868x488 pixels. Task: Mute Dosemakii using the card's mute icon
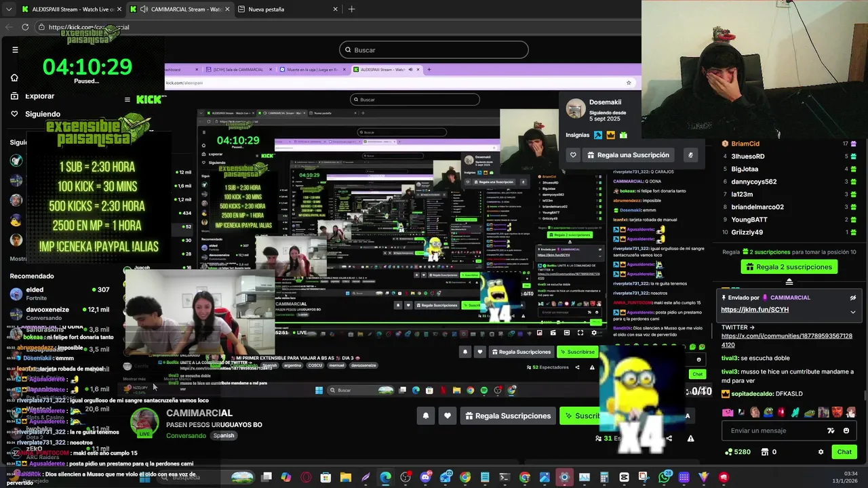click(x=690, y=155)
